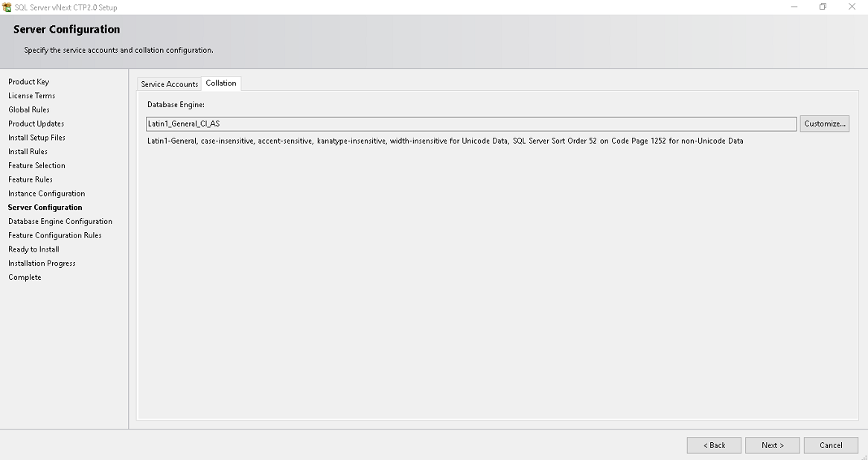
Task: Cancel the SQL Server setup
Action: coord(831,445)
